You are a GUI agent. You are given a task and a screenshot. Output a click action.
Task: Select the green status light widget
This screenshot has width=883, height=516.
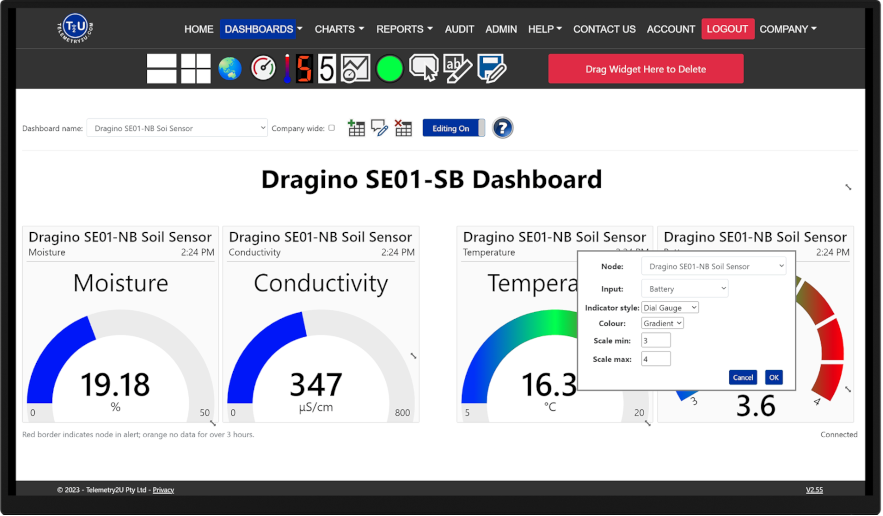(389, 69)
